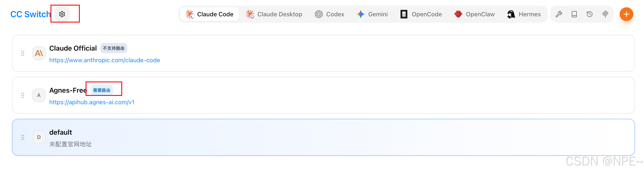This screenshot has height=172, width=644.
Task: Click the 需要路由 badge
Action: coord(102,90)
